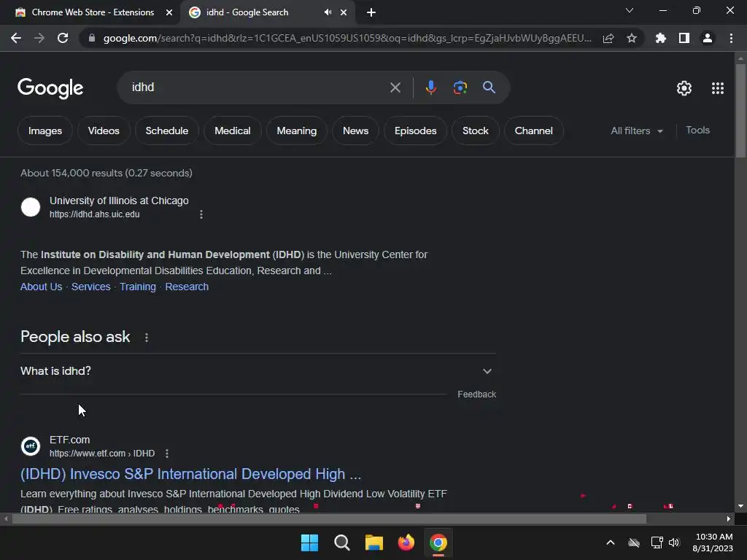747x560 pixels.
Task: Select the Schedule filter chip
Action: tap(167, 131)
